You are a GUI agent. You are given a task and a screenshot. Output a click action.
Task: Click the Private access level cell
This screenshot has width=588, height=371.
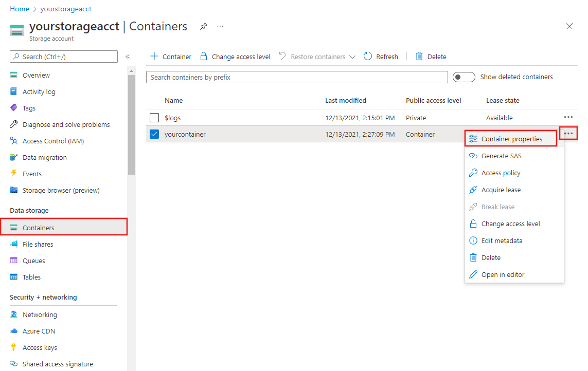click(416, 118)
